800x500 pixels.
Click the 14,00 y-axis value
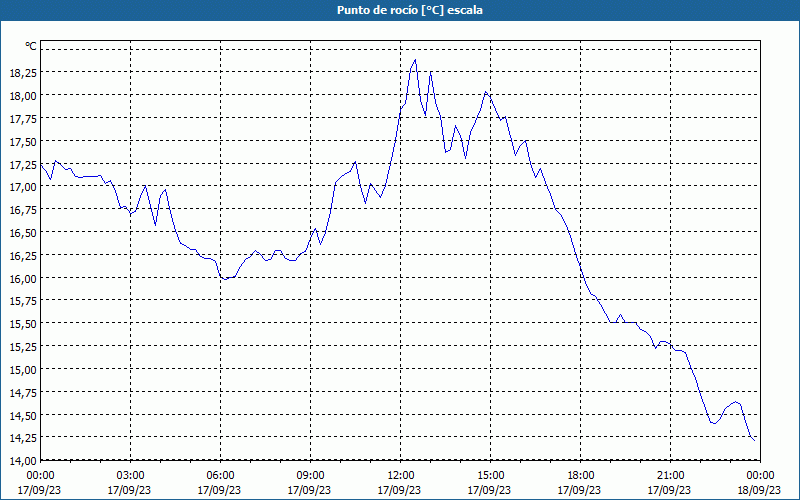click(23, 461)
